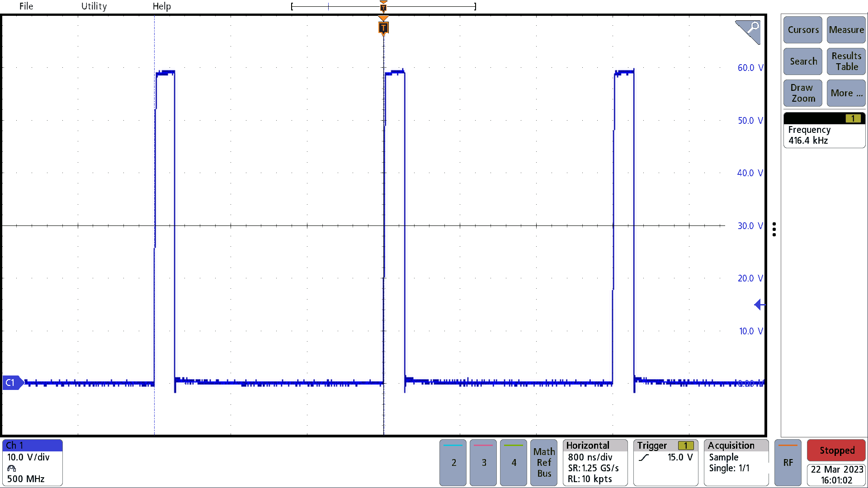The height and width of the screenshot is (488, 868).
Task: Click the blue trigger level arrow
Action: point(759,305)
